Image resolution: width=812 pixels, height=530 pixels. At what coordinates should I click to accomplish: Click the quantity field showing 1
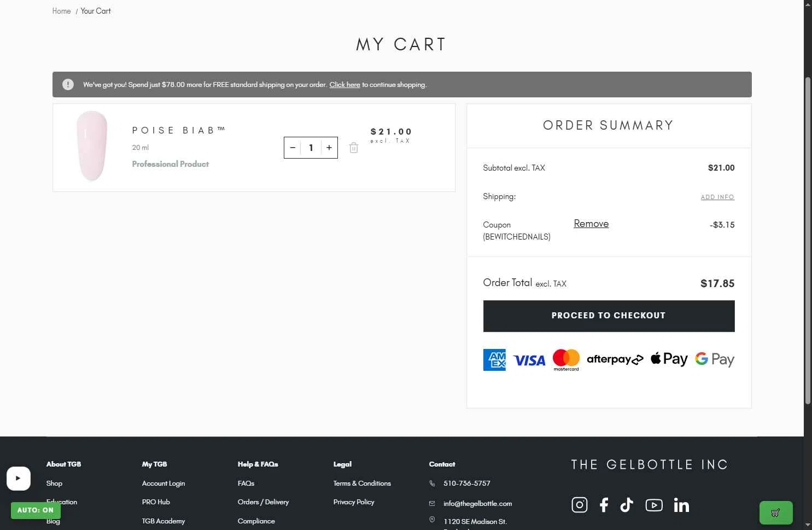click(311, 148)
